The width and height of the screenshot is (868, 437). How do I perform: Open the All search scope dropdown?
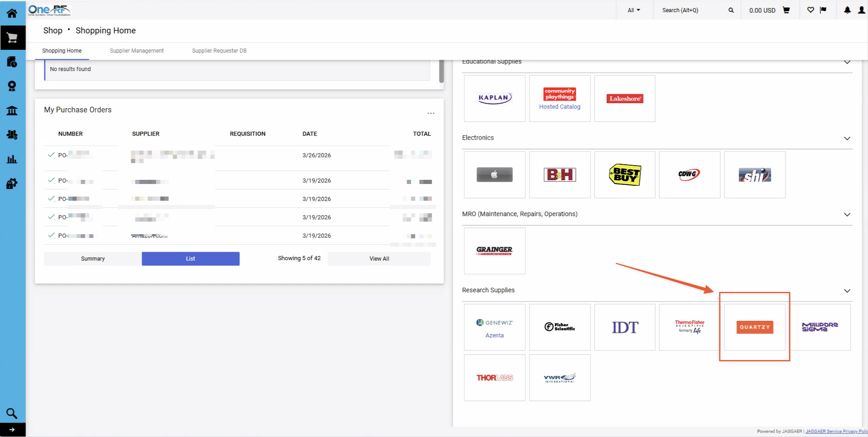tap(634, 10)
